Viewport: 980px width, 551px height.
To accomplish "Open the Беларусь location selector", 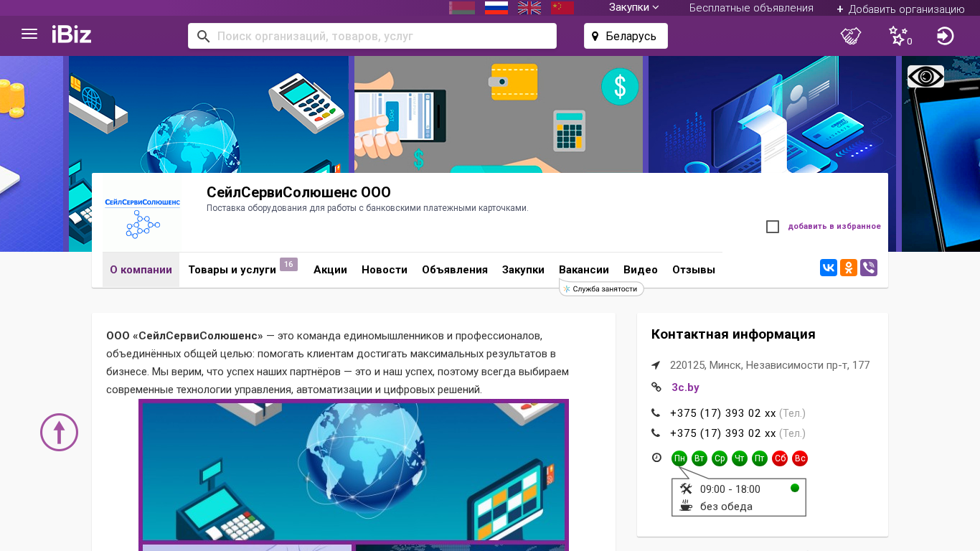I will 626,36.
